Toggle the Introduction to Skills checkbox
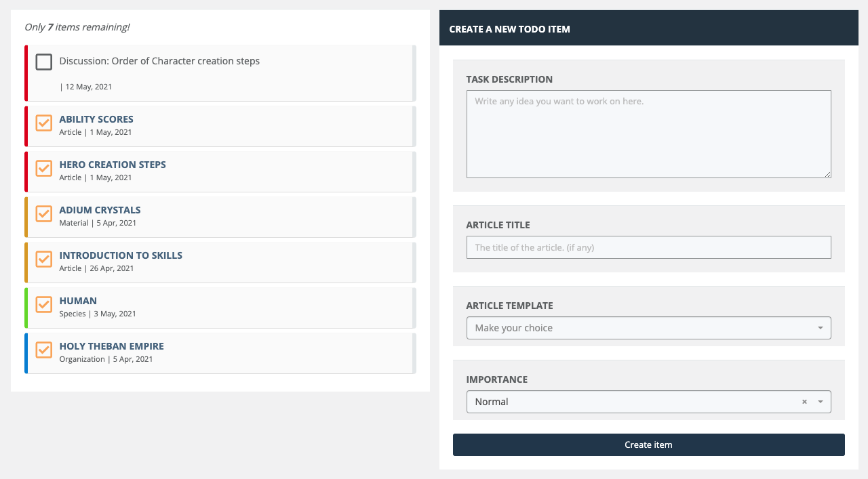868x479 pixels. (x=44, y=259)
